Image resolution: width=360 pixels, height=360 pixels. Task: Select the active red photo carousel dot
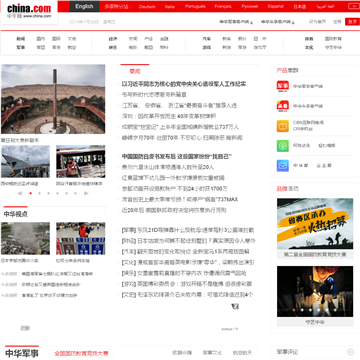tap(31, 193)
